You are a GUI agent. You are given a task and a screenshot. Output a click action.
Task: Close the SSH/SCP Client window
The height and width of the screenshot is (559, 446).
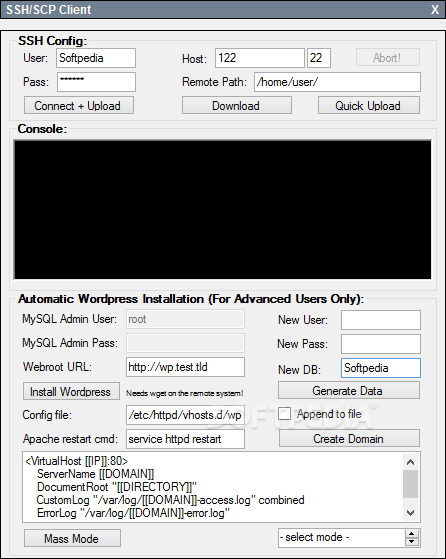(x=435, y=10)
